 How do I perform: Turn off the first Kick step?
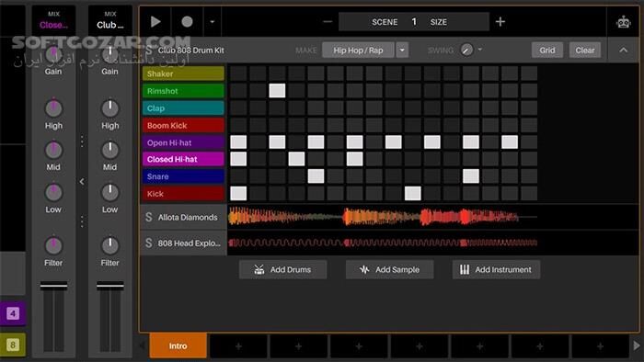[x=238, y=194]
